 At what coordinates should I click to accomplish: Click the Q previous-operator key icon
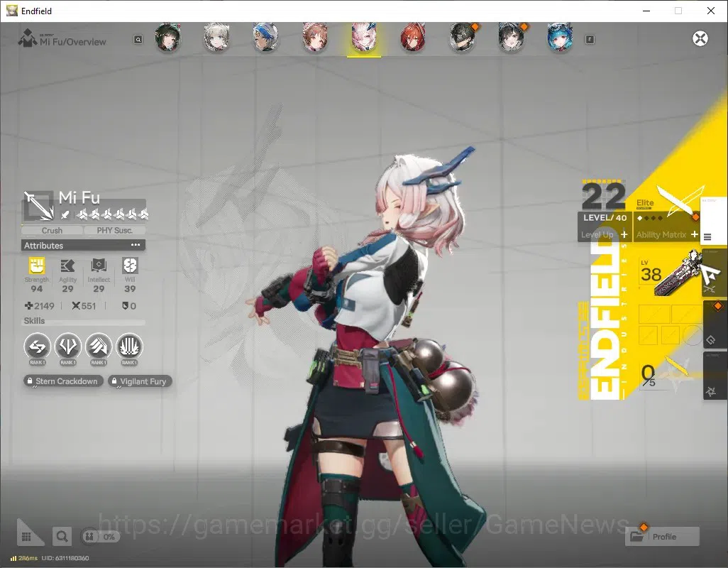coord(138,40)
